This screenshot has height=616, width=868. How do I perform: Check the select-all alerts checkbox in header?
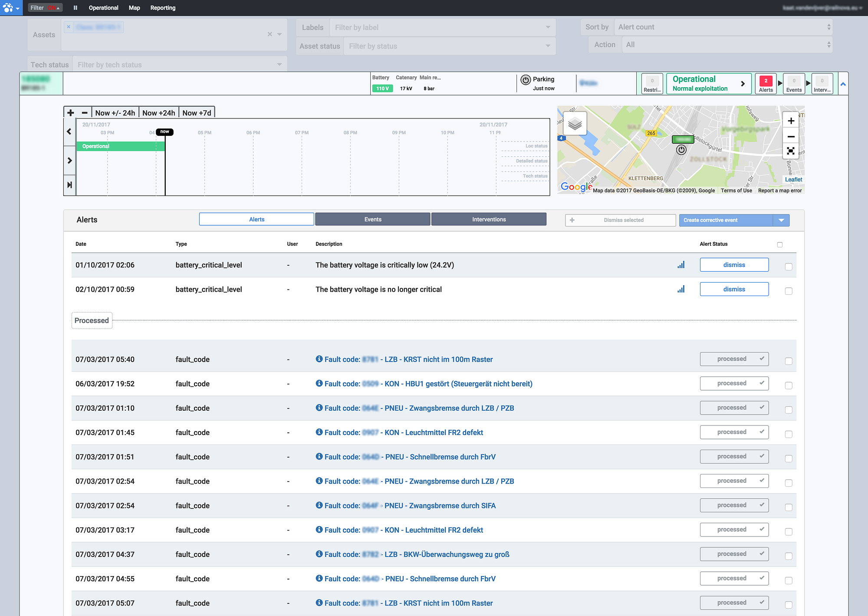point(780,245)
